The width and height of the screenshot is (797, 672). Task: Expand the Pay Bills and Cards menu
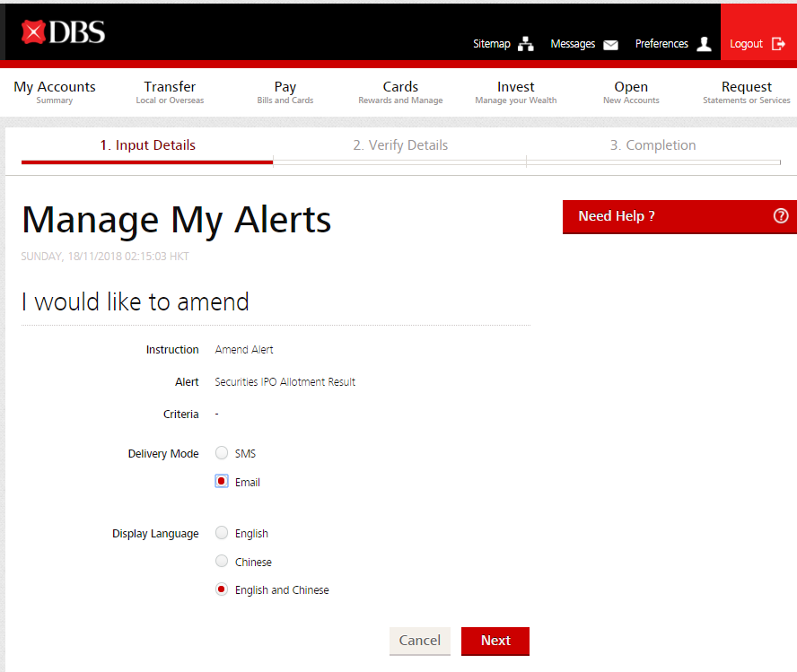(x=285, y=92)
